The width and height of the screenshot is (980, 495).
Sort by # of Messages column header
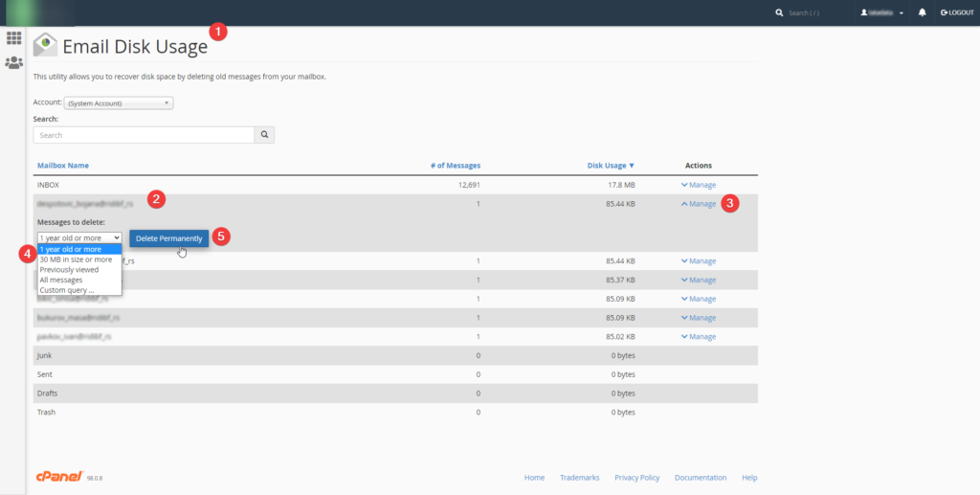[456, 166]
